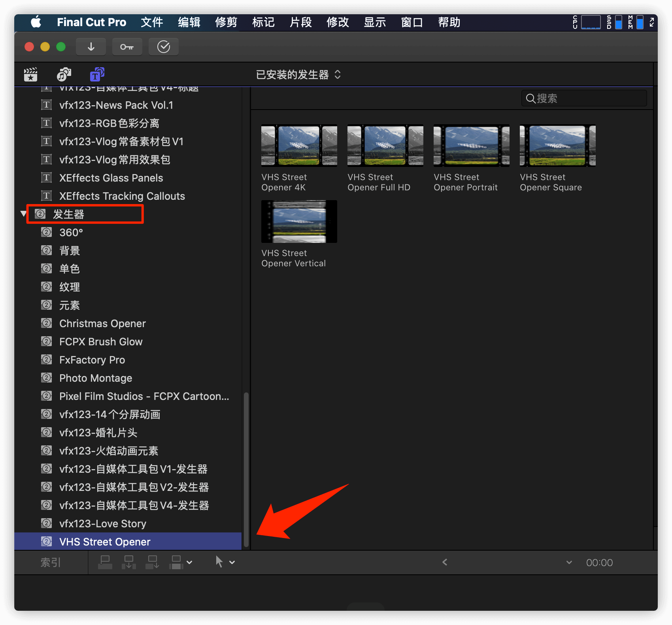Screen dimensions: 672x625
Task: Click the sidebar vertical scrollbar
Action: point(246,470)
